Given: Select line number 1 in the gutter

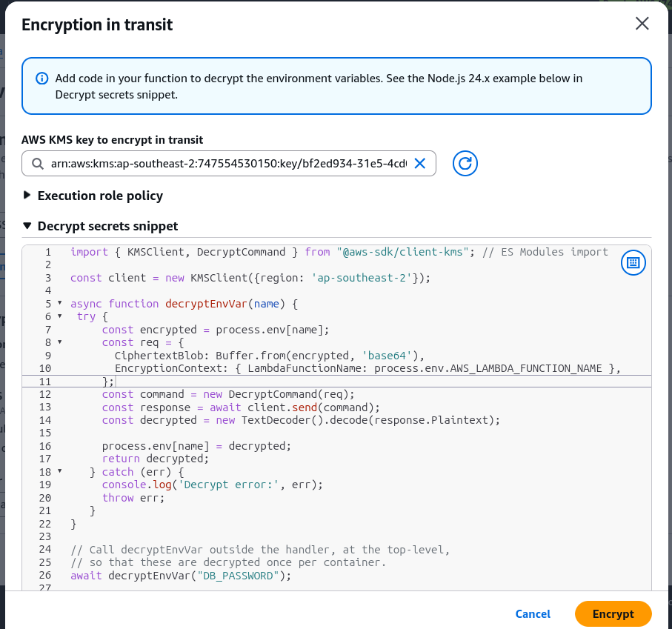Looking at the screenshot, I should [48, 252].
